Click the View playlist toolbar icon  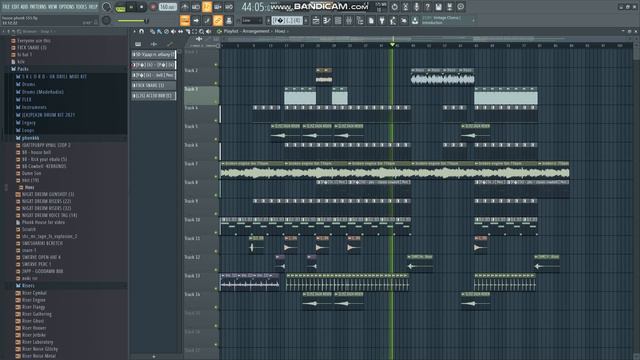click(316, 20)
